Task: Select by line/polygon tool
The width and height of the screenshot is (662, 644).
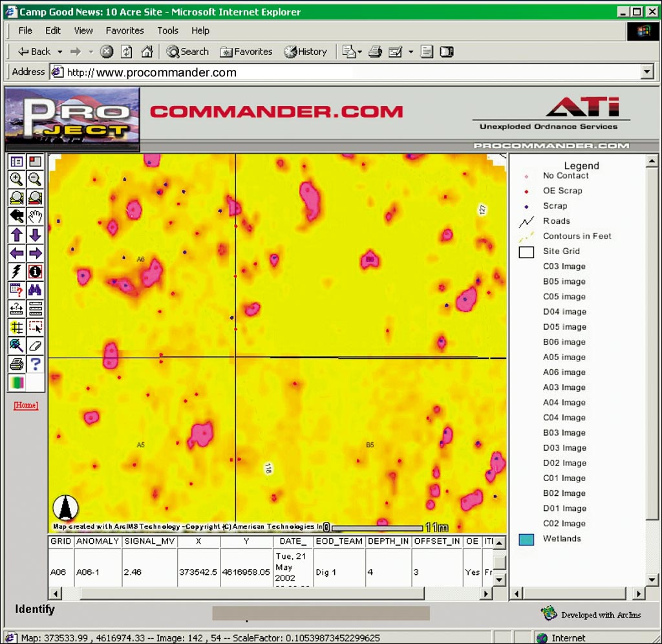Action: point(16,345)
